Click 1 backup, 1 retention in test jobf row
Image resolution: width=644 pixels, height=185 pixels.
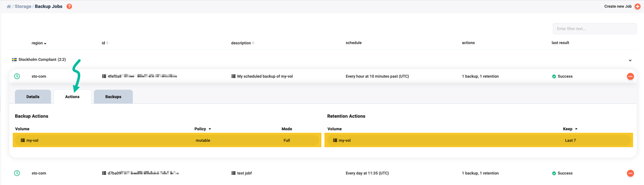[x=481, y=173]
